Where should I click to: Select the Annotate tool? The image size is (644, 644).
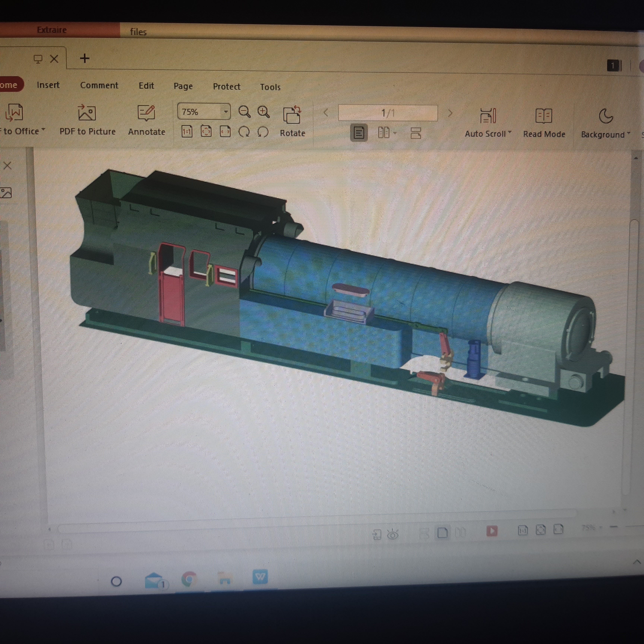click(147, 120)
